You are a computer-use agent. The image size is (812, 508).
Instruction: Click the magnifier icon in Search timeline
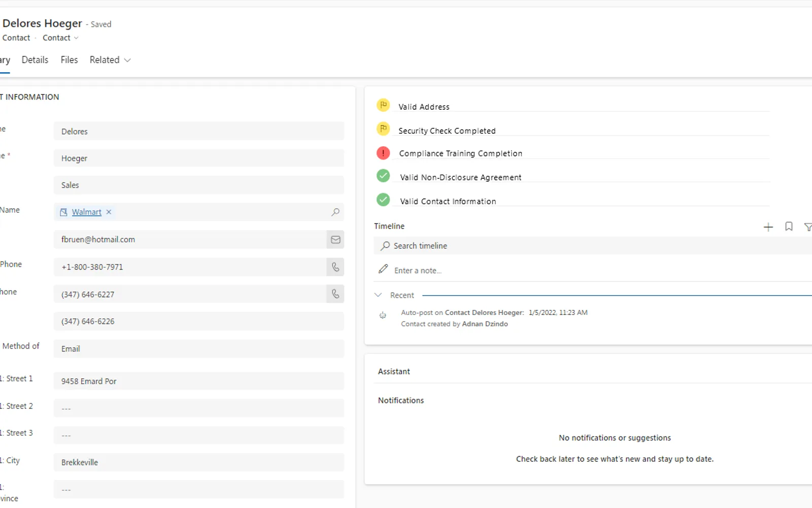coord(385,246)
